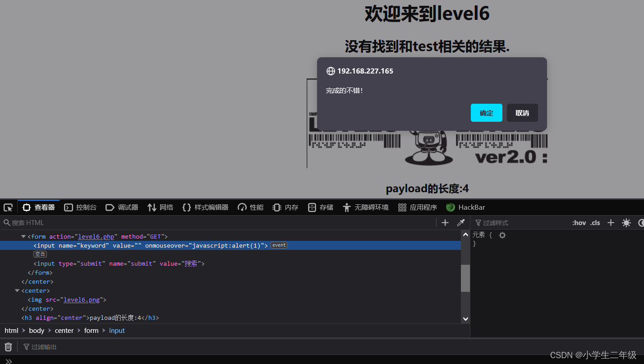Switch to the 存储 storage tab
The height and width of the screenshot is (364, 644).
[320, 207]
